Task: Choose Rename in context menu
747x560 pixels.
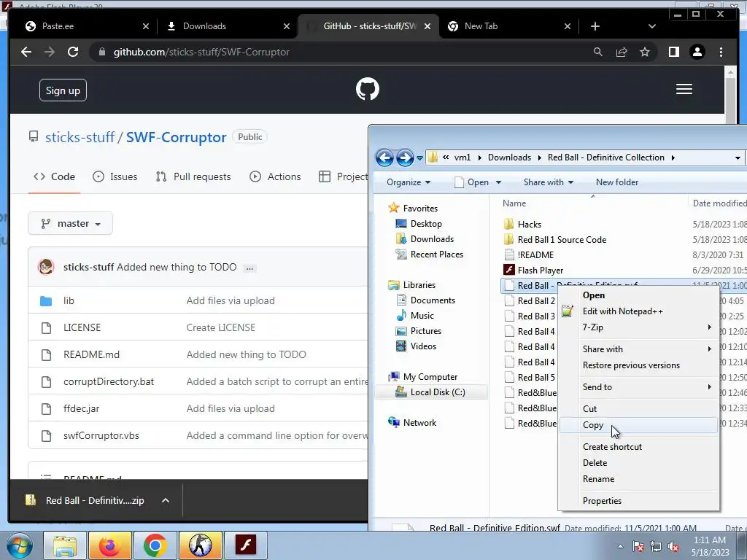Action: pos(638,479)
